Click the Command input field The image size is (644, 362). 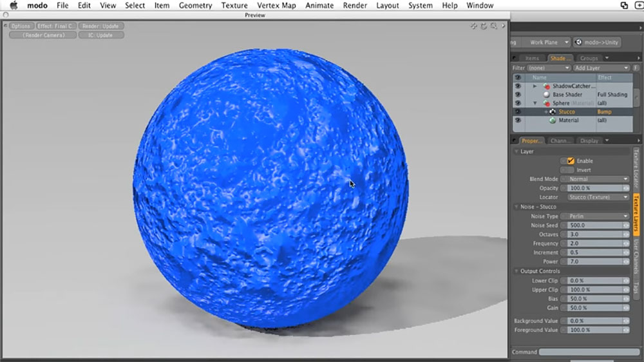click(589, 352)
